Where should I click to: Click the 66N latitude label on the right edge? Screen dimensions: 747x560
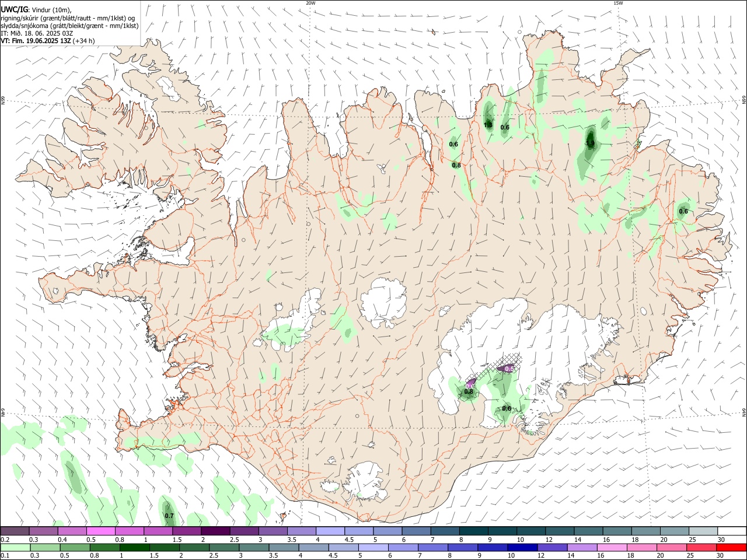point(744,100)
